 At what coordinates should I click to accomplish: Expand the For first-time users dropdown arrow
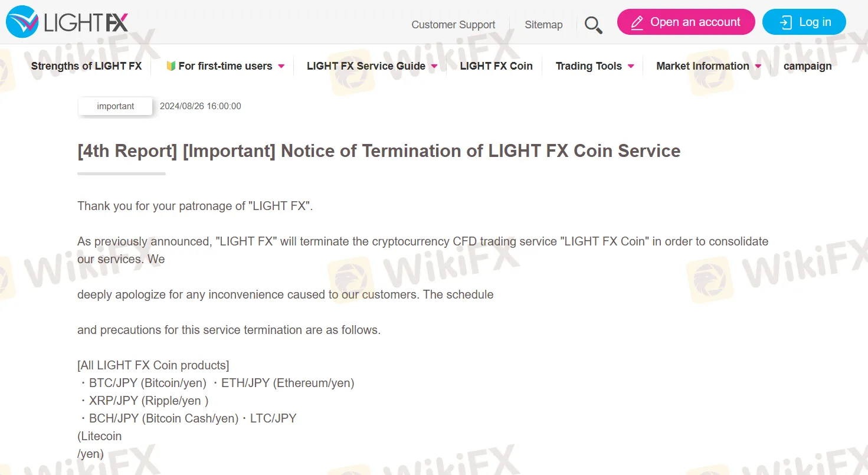point(281,66)
